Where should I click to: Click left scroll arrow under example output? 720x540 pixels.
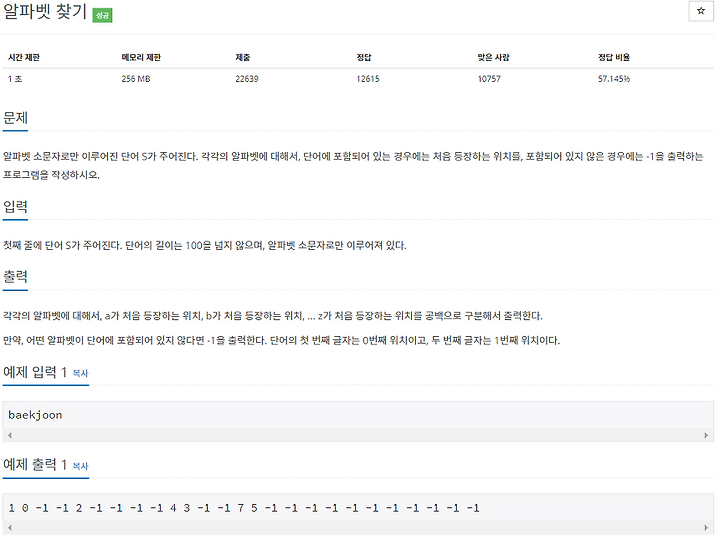[10, 528]
